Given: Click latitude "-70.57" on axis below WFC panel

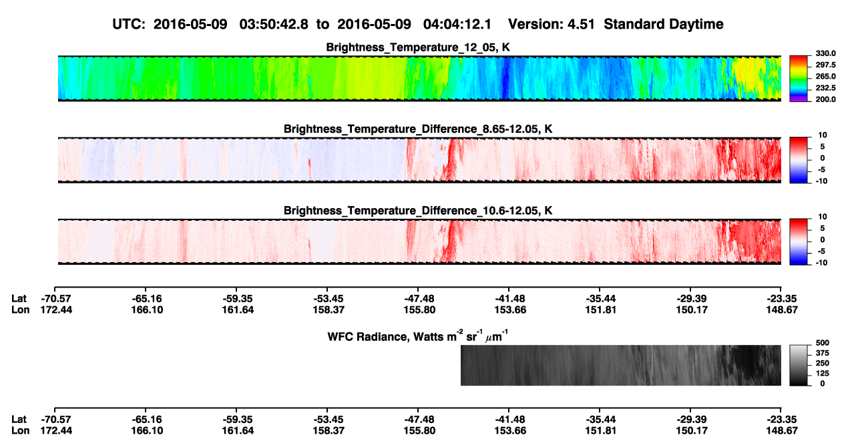Looking at the screenshot, I should 56,420.
